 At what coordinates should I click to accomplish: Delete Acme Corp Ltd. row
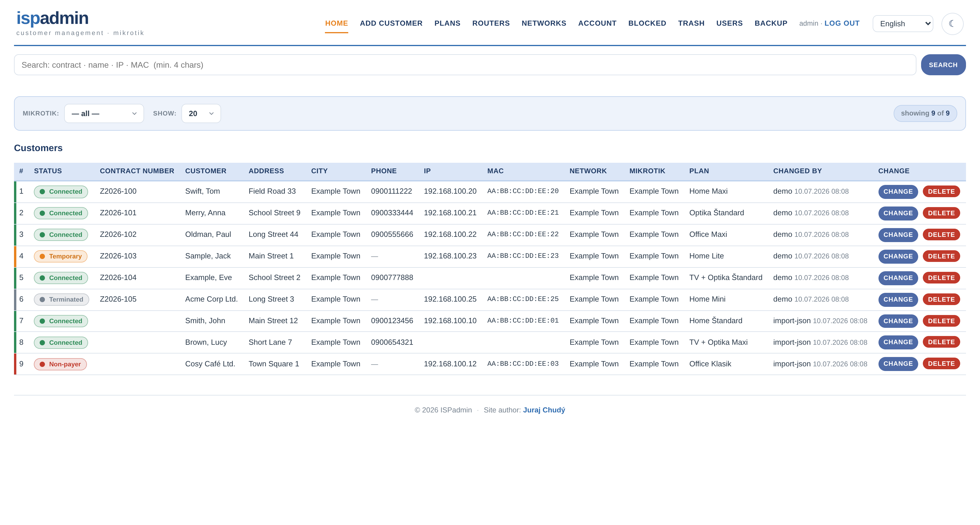point(941,300)
